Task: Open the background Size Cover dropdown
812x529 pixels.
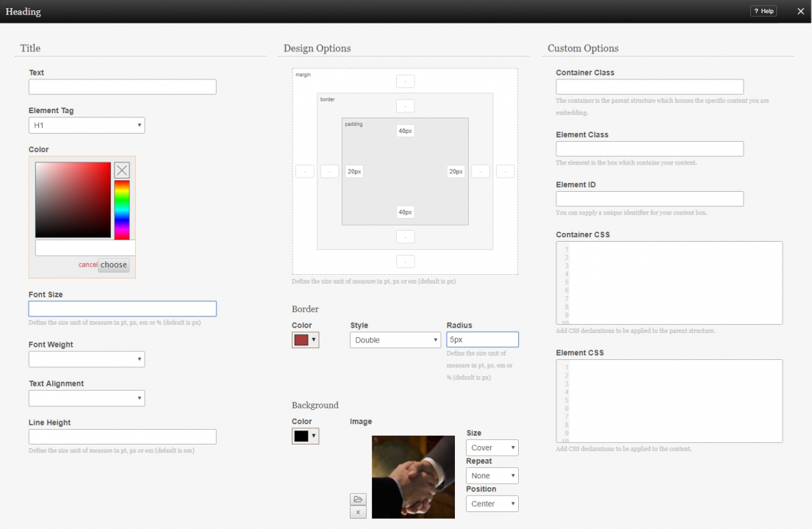Action: click(x=492, y=447)
